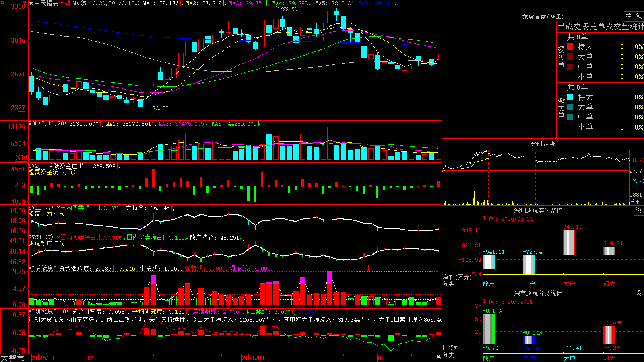644x362 pixels.
Task: Click the star icon before 中天精装
Action: click(31, 3)
